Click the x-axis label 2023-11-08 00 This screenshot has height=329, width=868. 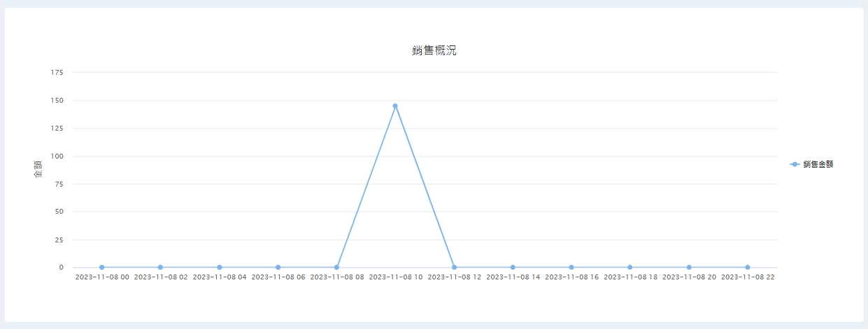pos(102,277)
